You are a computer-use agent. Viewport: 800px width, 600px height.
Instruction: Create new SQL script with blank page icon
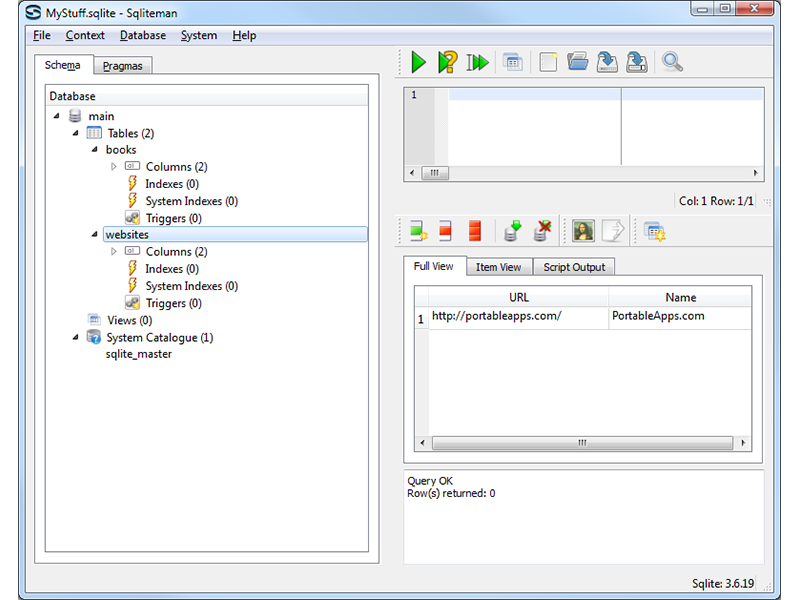coord(547,62)
